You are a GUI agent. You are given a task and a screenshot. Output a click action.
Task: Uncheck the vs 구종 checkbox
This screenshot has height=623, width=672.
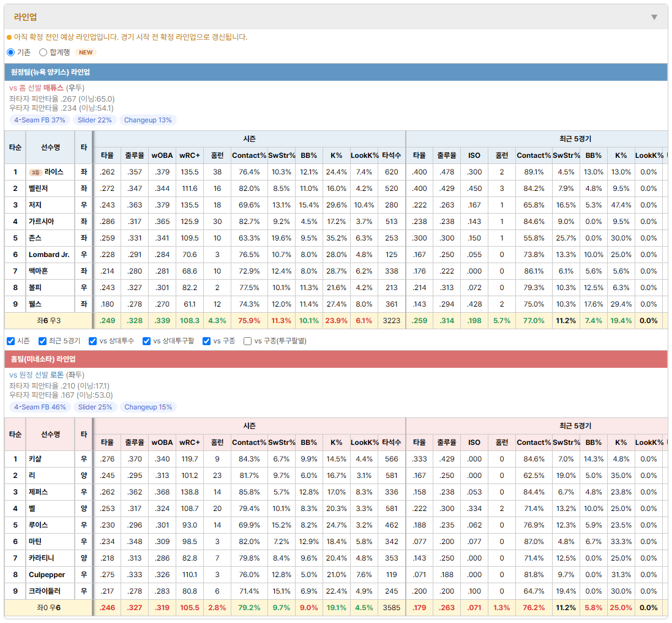click(207, 341)
